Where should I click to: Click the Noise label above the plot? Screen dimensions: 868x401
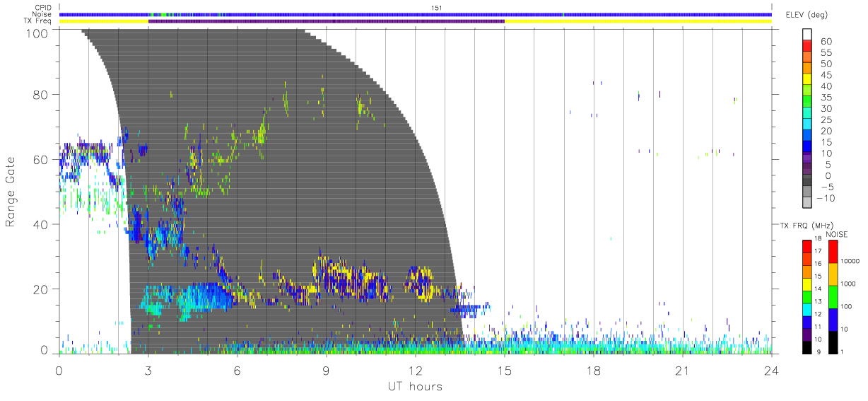[43, 14]
